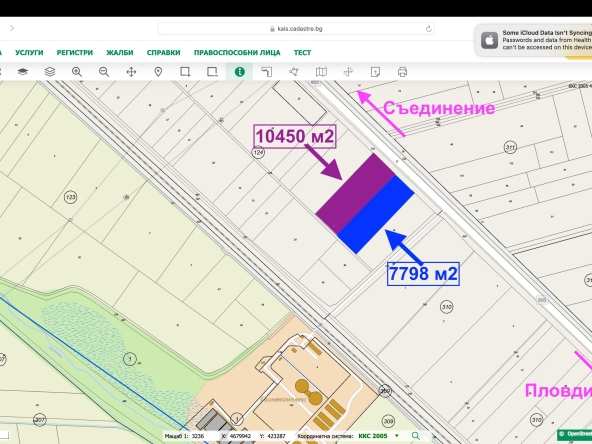Select the draw polygon tool
This screenshot has width=592, height=444.
tap(294, 72)
